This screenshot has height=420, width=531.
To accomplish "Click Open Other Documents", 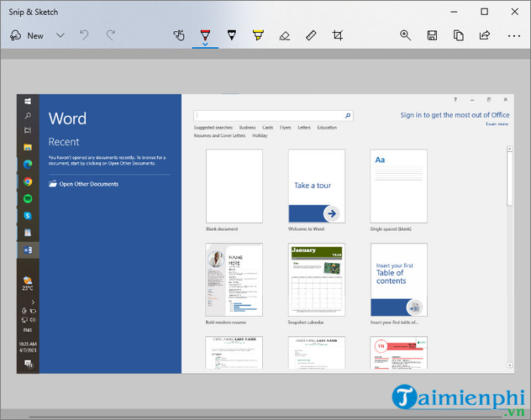I will (84, 184).
